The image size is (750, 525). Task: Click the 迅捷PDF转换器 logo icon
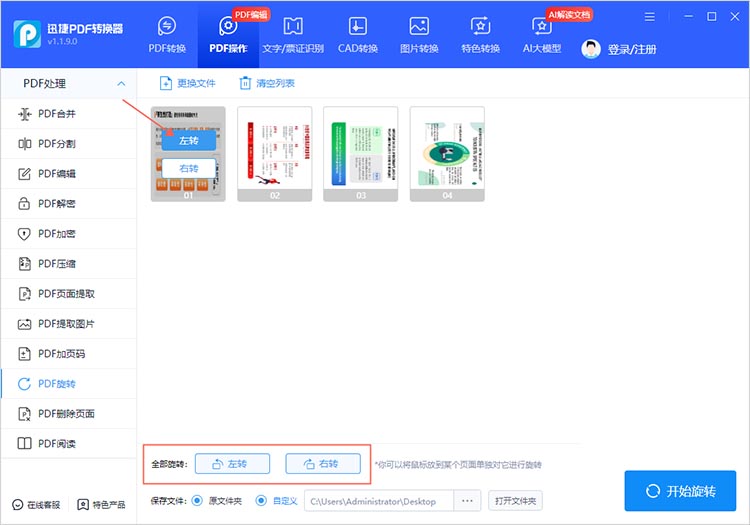[27, 34]
